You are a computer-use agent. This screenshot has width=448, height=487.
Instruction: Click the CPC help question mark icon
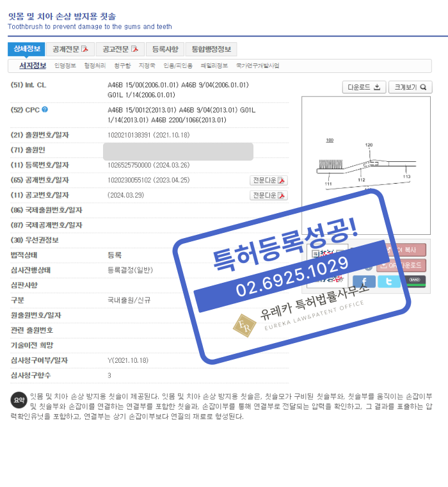(x=45, y=109)
